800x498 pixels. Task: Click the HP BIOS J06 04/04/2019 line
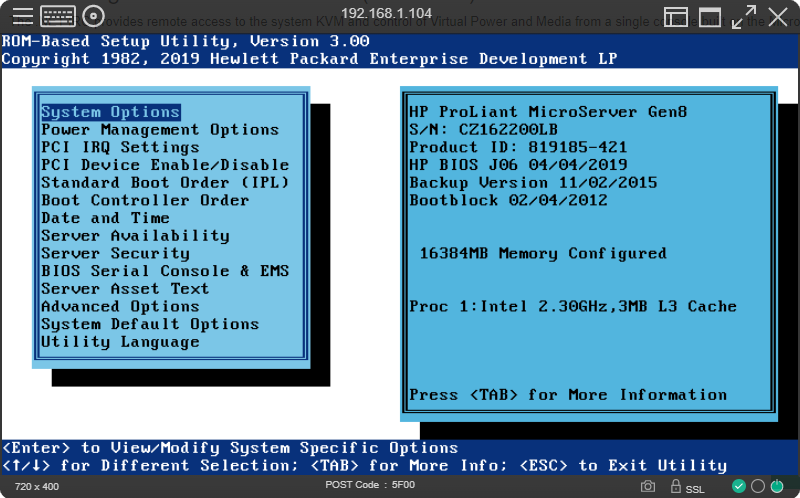[518, 165]
